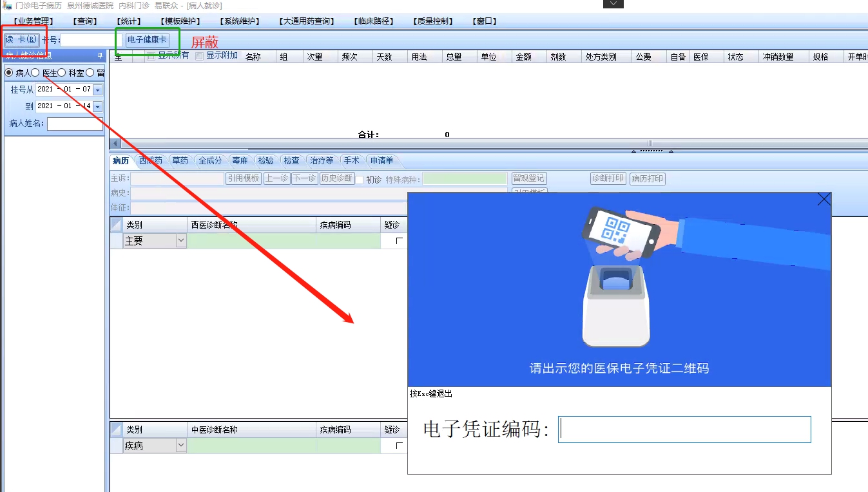
Task: Open the 【模板维护】 menu
Action: (181, 21)
